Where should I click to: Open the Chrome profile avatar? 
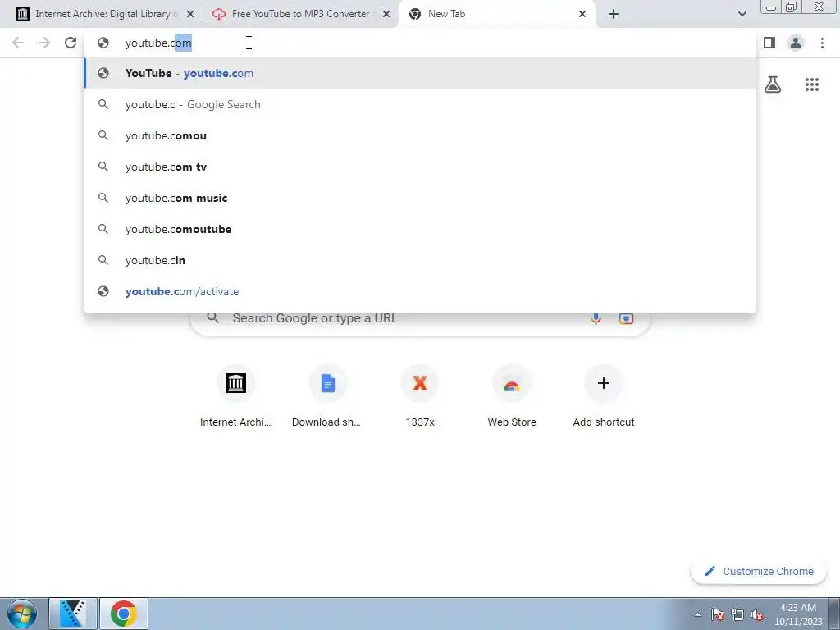[796, 43]
